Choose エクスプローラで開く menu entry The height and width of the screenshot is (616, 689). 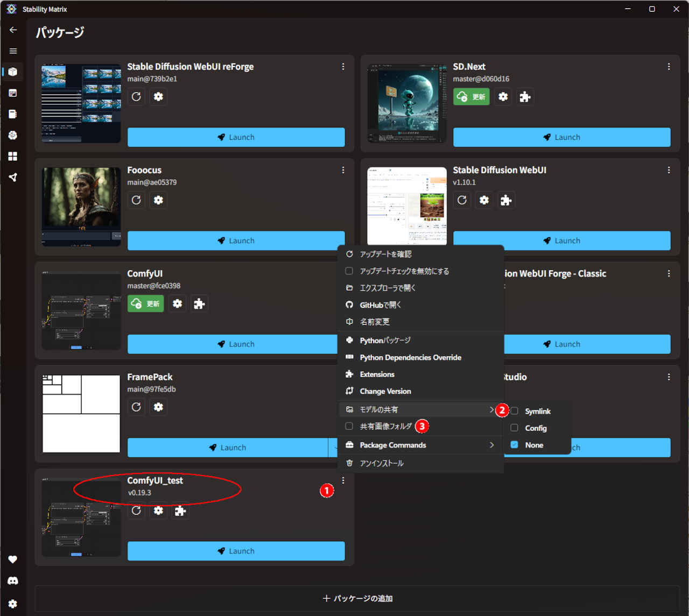pos(420,288)
